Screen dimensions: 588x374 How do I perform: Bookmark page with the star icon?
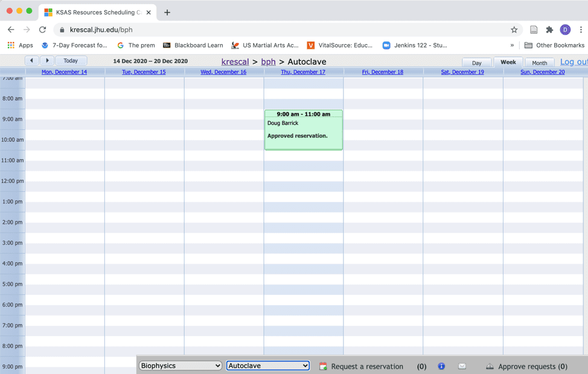514,30
